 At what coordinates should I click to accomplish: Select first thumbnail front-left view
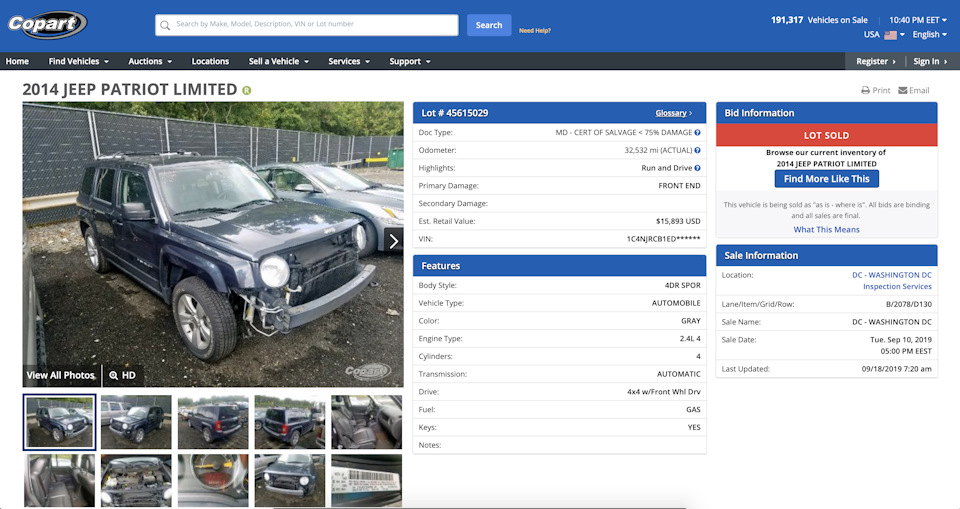pos(59,422)
